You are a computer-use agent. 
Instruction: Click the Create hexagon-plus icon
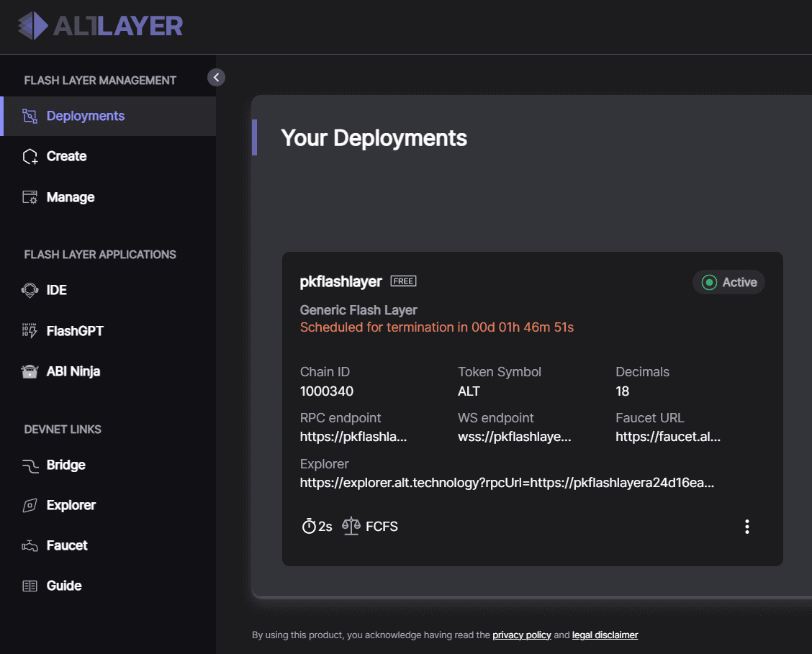(30, 156)
